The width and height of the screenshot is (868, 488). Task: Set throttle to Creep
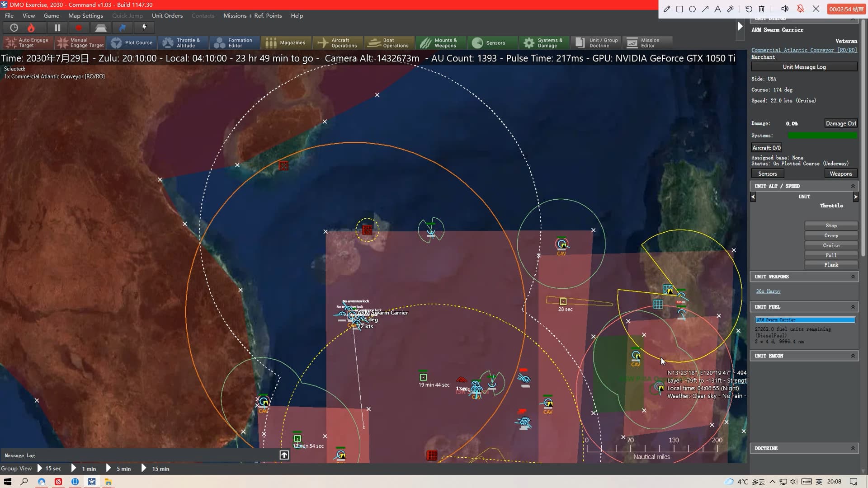831,235
